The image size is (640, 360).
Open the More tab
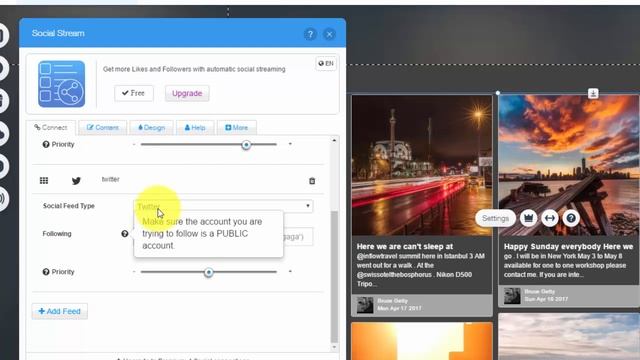point(237,128)
